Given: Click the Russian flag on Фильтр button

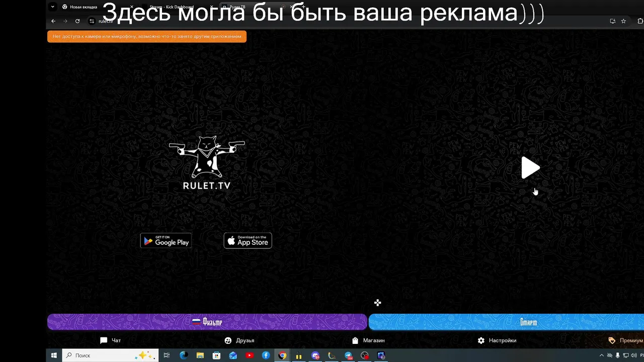Looking at the screenshot, I should (196, 322).
